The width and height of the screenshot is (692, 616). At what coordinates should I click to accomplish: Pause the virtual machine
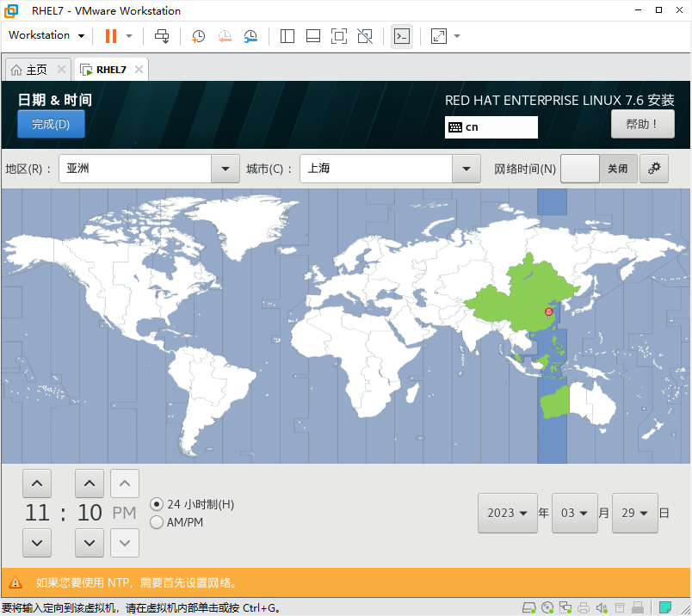[111, 36]
